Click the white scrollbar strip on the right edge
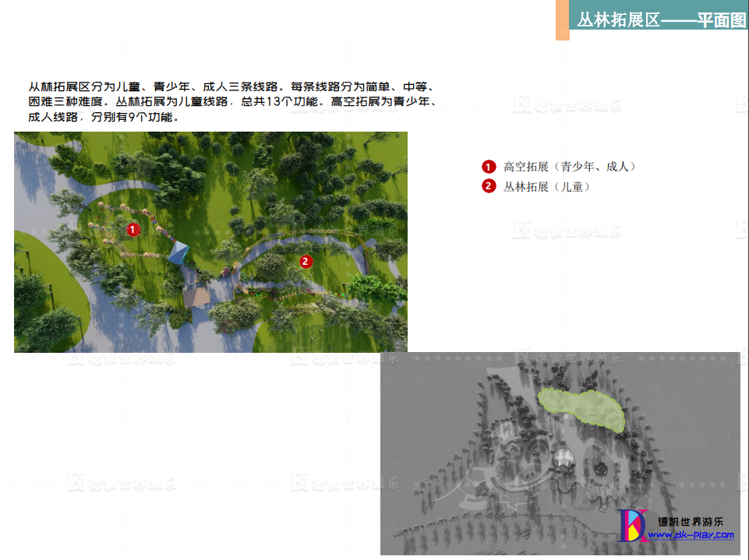The image size is (749, 560). 745,280
